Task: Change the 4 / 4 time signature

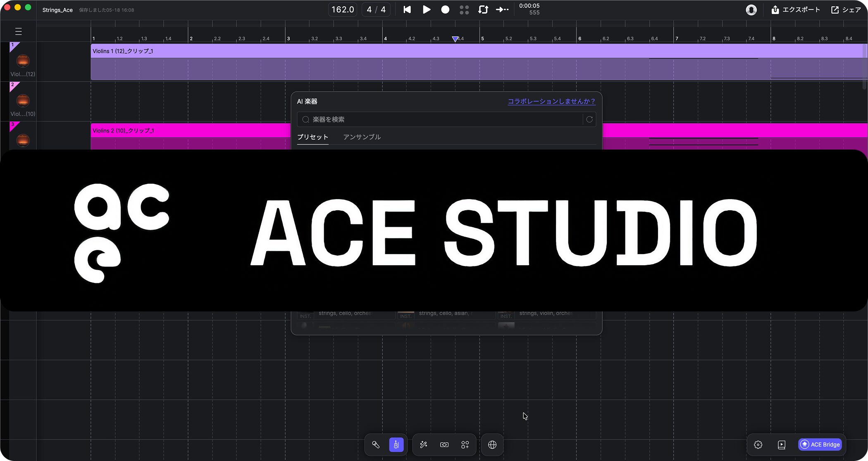Action: (376, 10)
